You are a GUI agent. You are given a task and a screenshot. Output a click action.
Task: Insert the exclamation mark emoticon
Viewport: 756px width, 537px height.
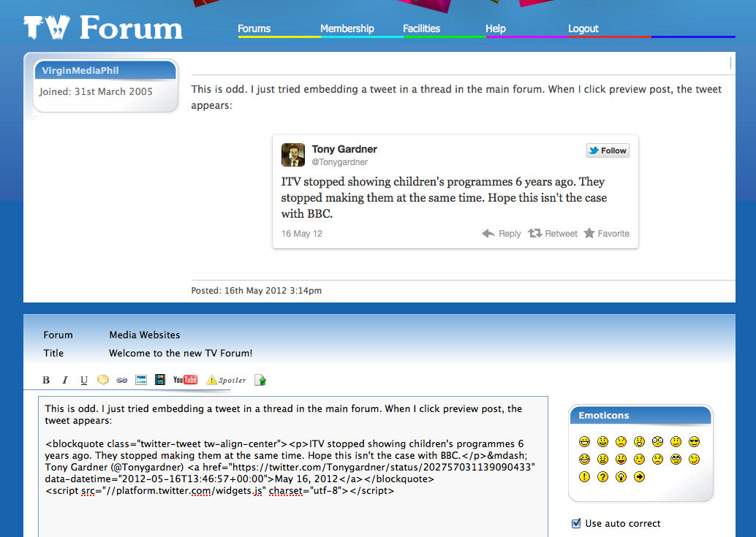coord(584,477)
